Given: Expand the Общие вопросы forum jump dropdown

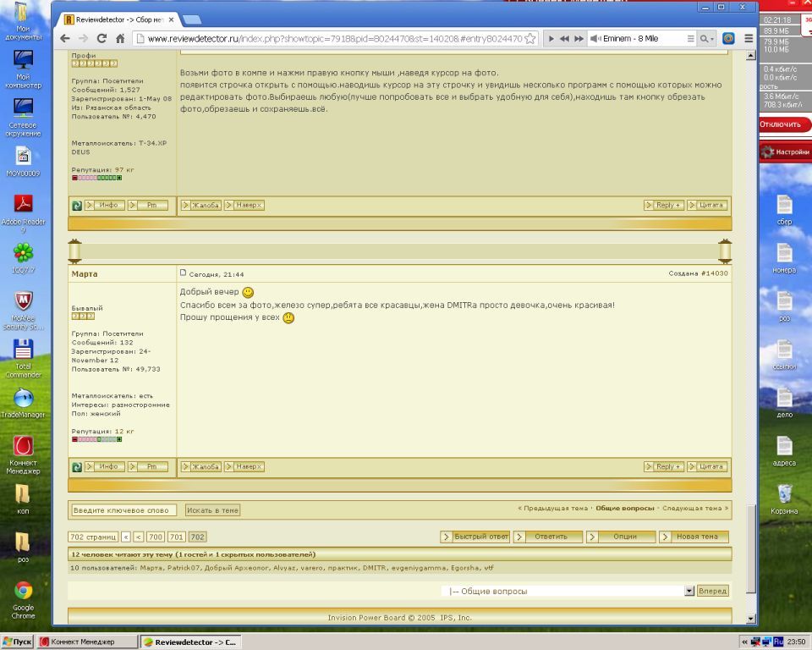Looking at the screenshot, I should point(689,591).
